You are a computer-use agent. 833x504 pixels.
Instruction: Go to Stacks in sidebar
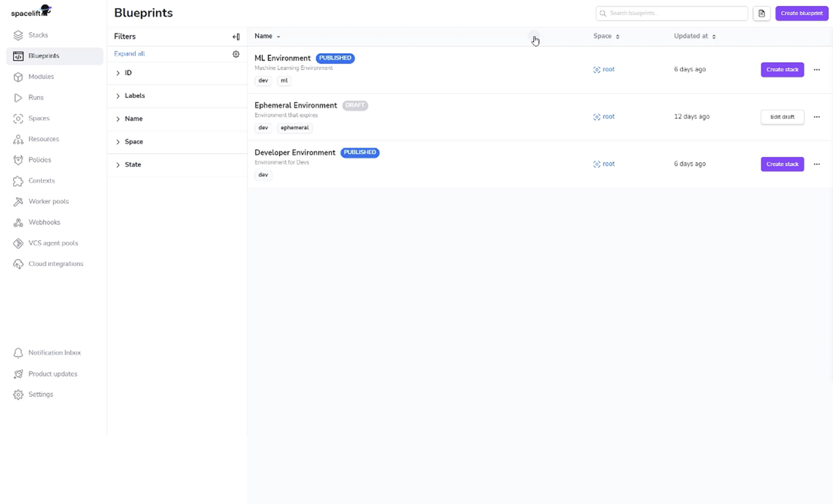(38, 35)
